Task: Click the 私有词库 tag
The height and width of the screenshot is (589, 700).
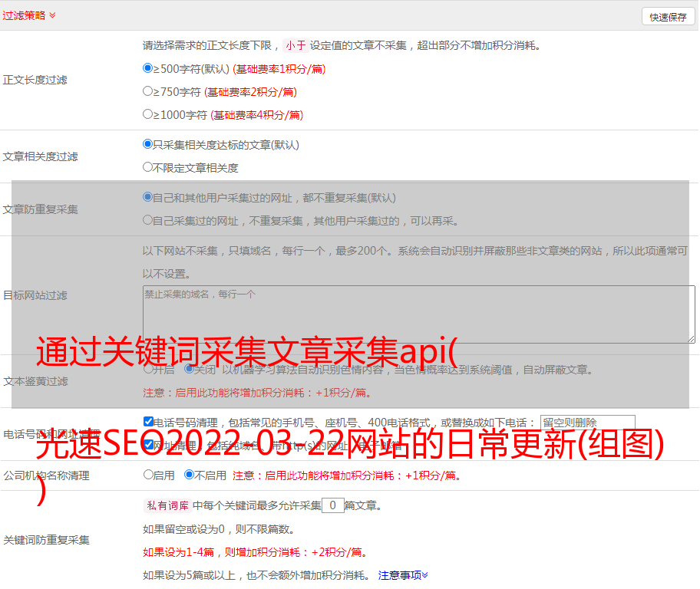Action: [x=168, y=505]
